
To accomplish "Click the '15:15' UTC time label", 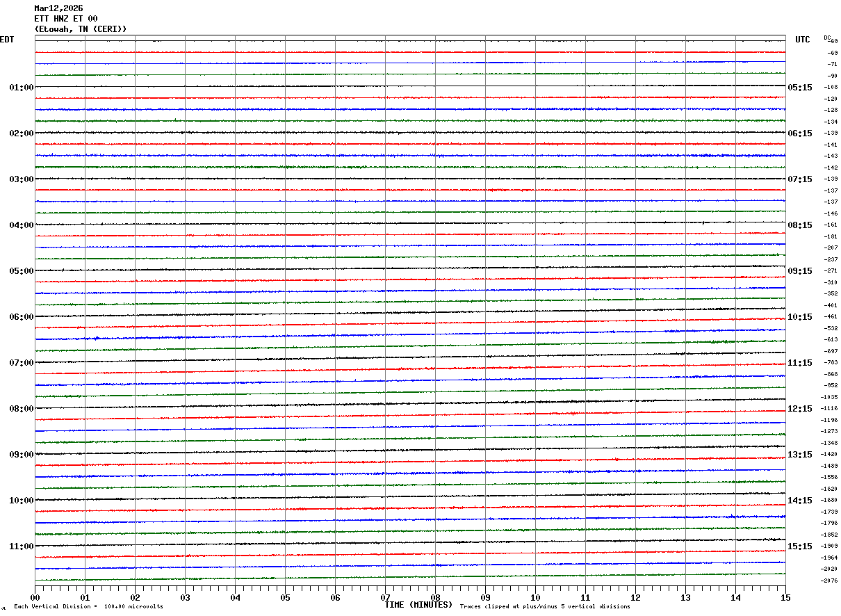I will click(800, 546).
